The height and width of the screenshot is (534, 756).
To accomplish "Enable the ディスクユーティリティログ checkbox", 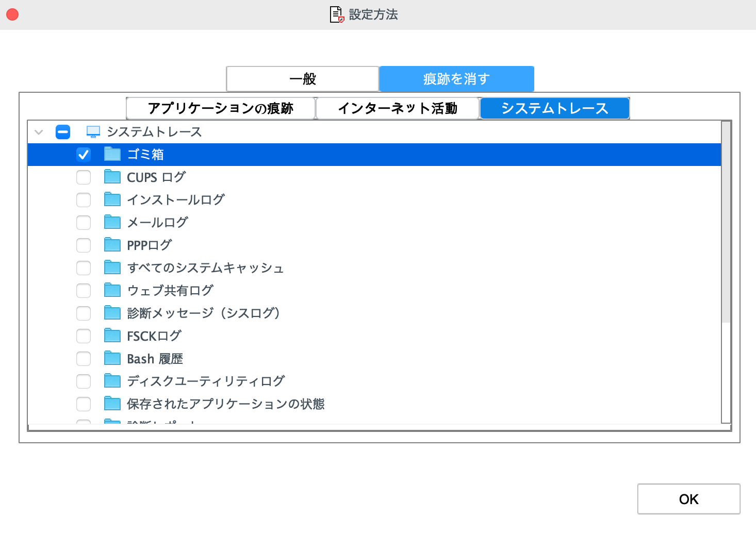I will [x=84, y=381].
